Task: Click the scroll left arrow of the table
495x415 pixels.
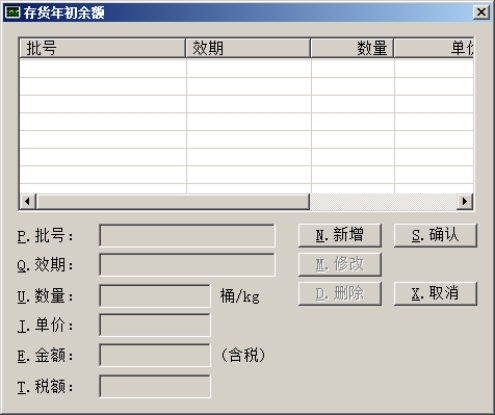Action: [x=28, y=201]
